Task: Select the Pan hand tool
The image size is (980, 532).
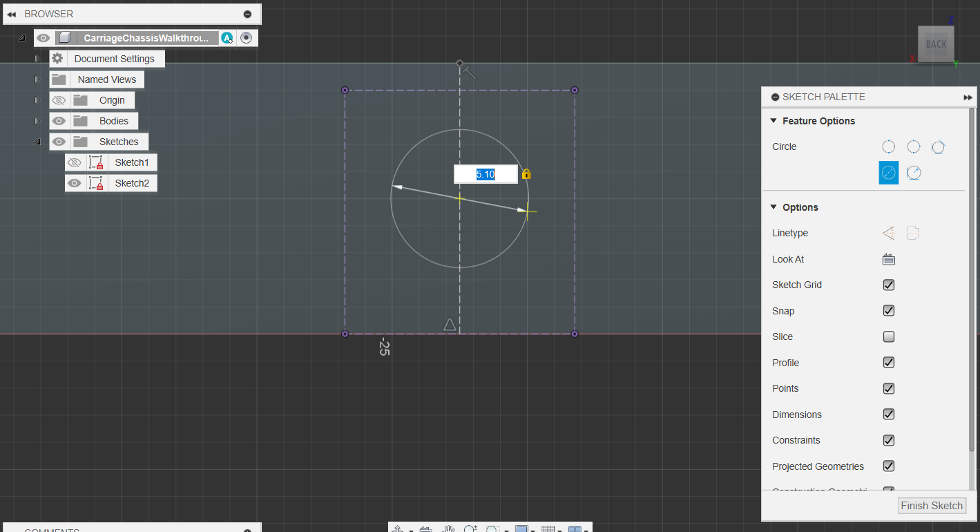Action: tap(448, 529)
